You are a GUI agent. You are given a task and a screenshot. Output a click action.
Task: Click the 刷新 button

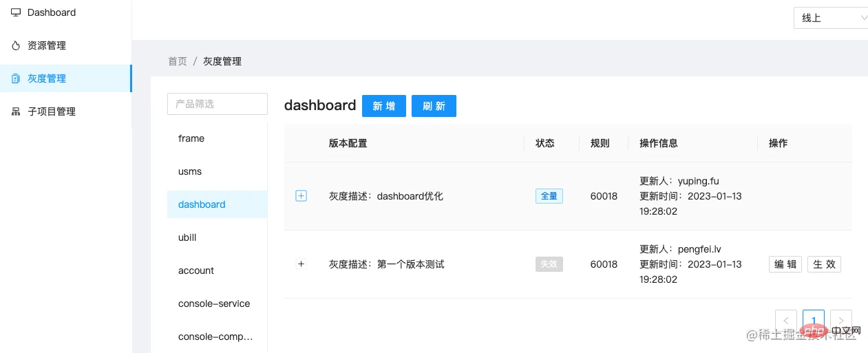click(434, 106)
